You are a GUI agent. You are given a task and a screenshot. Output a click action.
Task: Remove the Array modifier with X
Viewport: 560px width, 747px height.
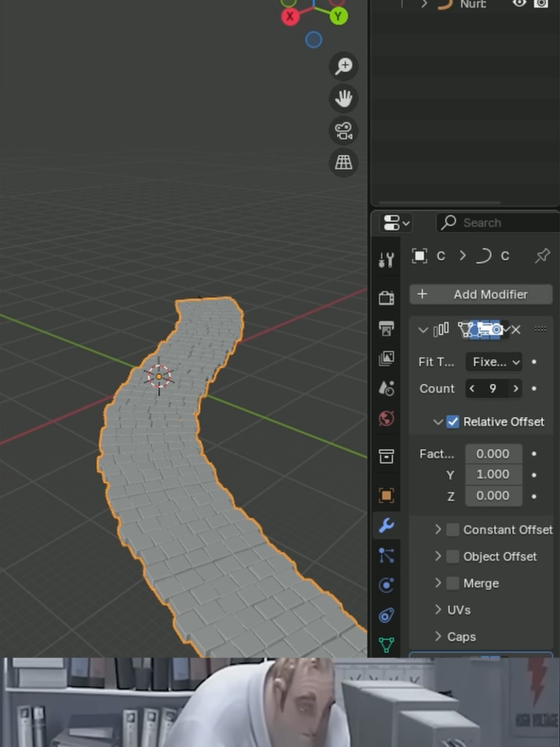pyautogui.click(x=516, y=330)
